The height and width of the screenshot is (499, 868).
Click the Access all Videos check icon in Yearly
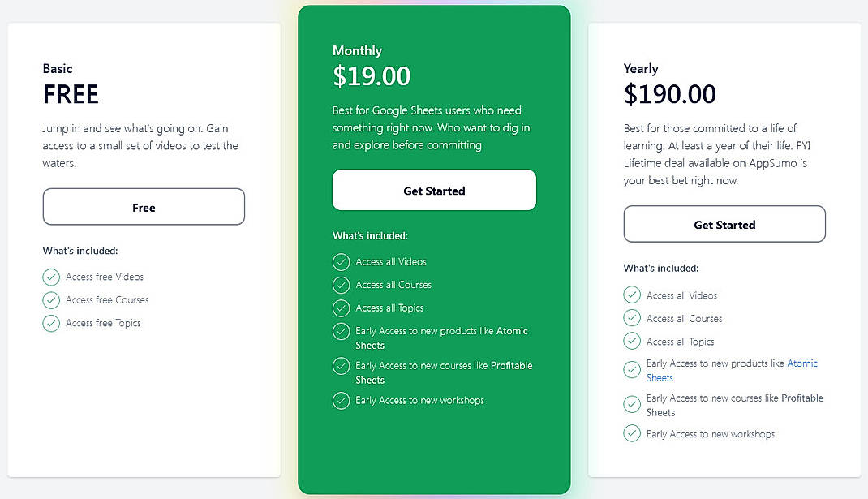(632, 295)
